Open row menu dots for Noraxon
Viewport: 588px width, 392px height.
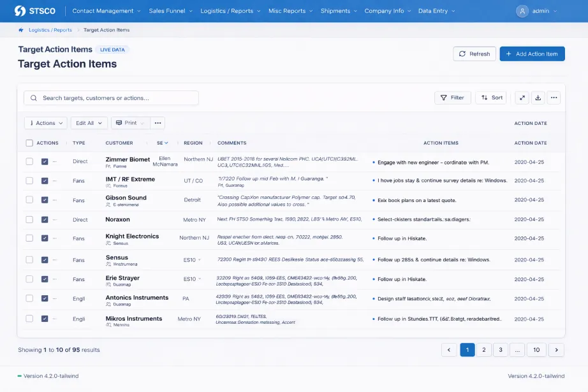55,220
